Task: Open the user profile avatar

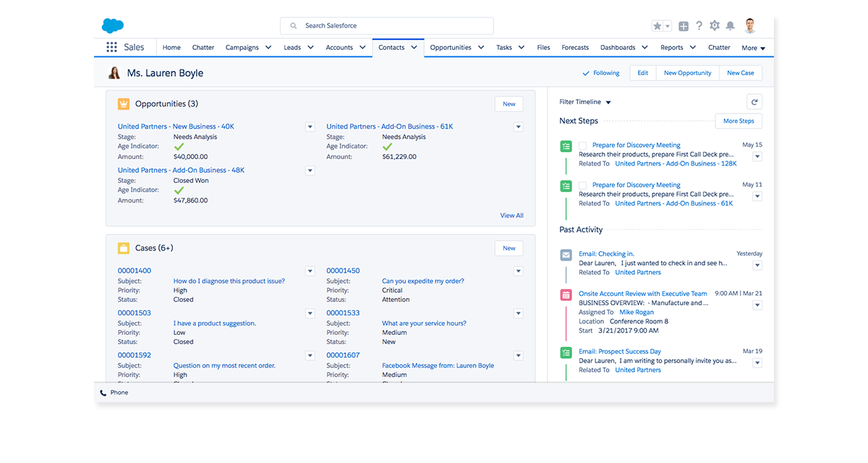Action: pos(750,26)
